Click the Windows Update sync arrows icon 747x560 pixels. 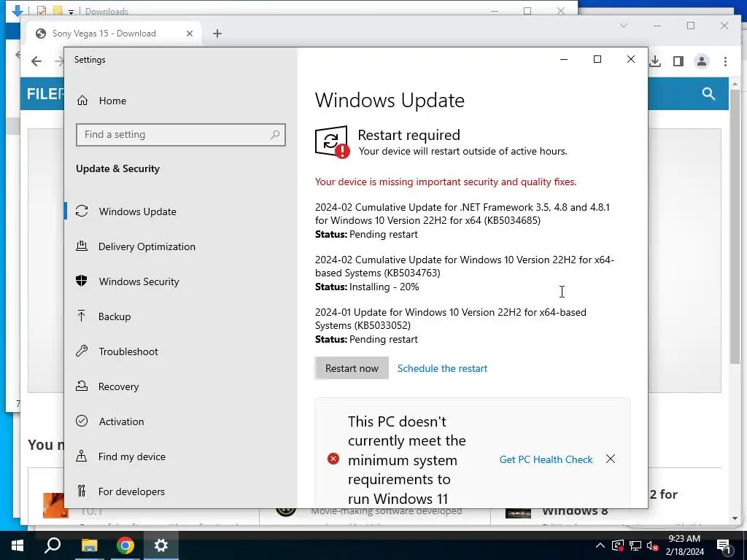point(82,211)
